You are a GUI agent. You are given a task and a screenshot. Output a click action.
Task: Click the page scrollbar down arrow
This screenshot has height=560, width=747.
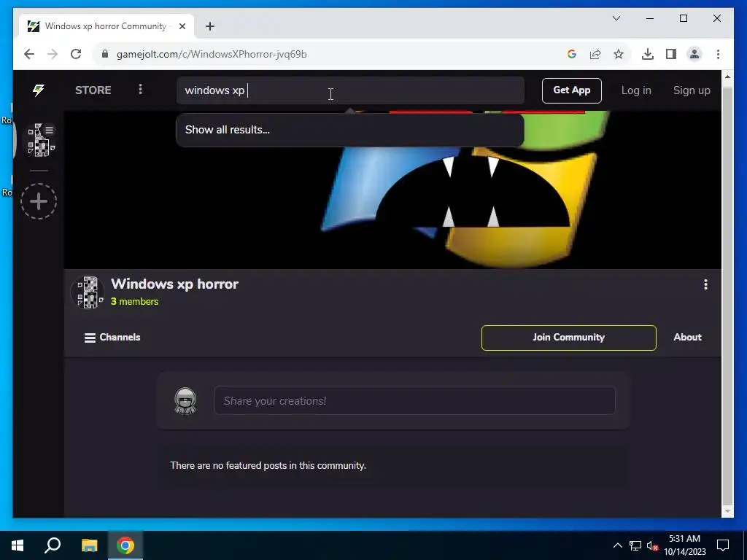click(x=727, y=511)
